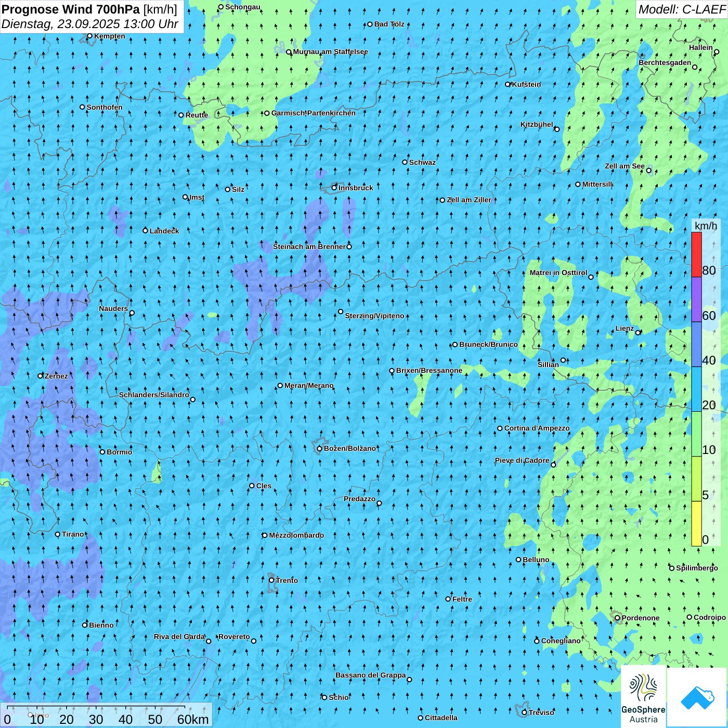Click the Riva del Garda label
Image resolution: width=728 pixels, height=728 pixels.
179,636
